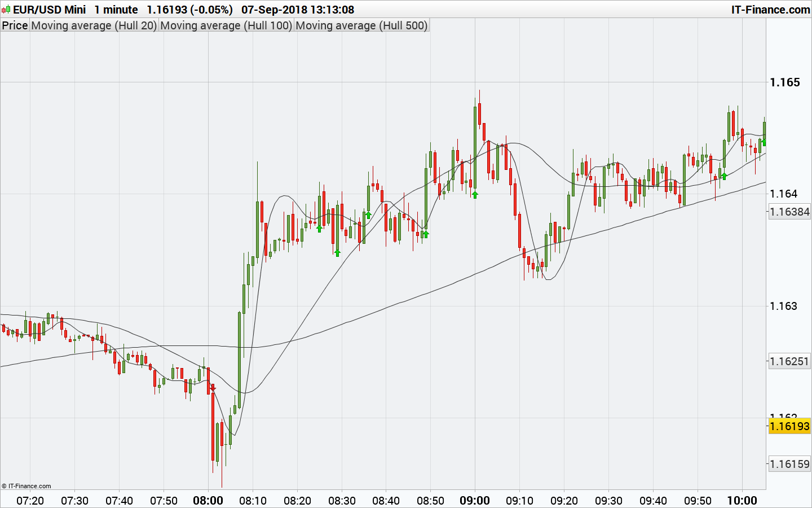Click the bold 09:00 time axis label
The height and width of the screenshot is (508, 812).
475,501
